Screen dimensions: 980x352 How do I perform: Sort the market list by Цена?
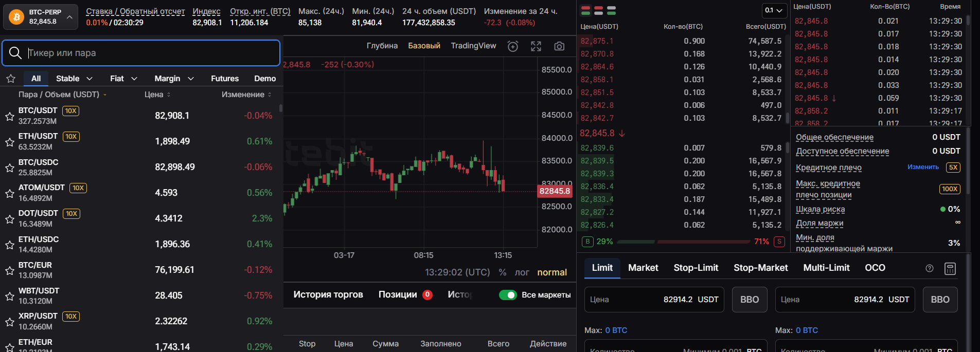pos(157,95)
